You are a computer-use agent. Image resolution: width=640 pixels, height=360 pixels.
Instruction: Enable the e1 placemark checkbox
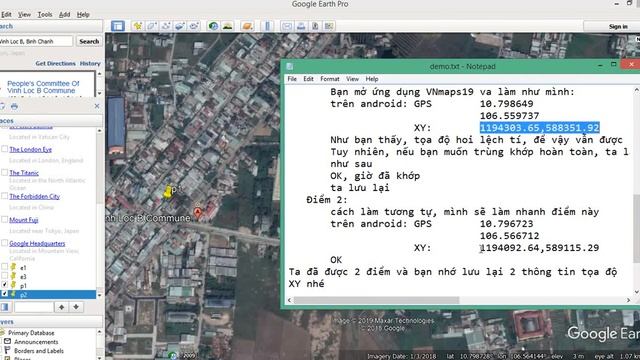(4, 267)
